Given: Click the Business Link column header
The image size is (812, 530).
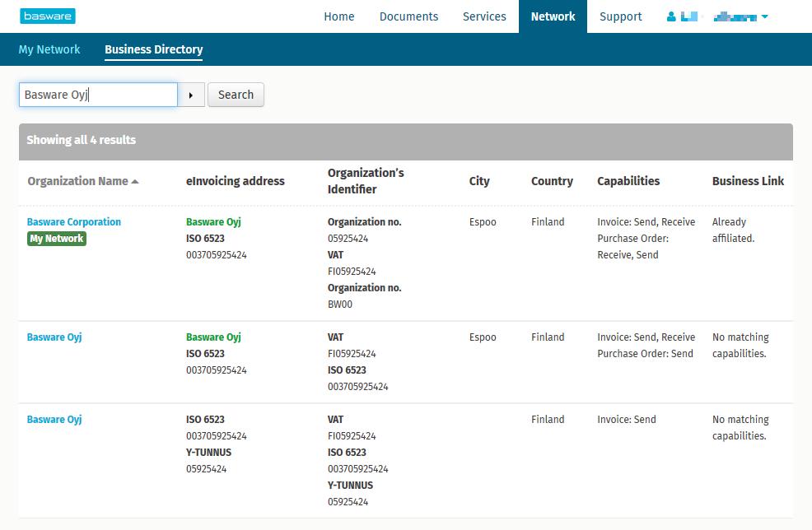Looking at the screenshot, I should 748,181.
